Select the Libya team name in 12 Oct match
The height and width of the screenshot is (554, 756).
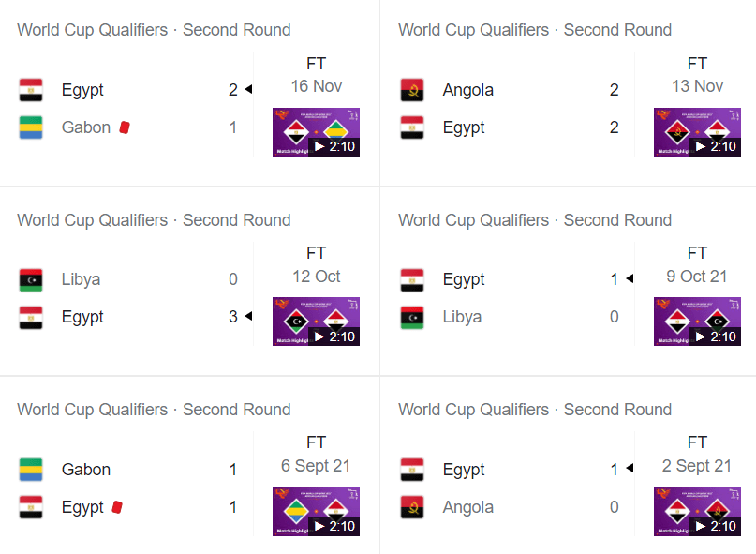(81, 279)
